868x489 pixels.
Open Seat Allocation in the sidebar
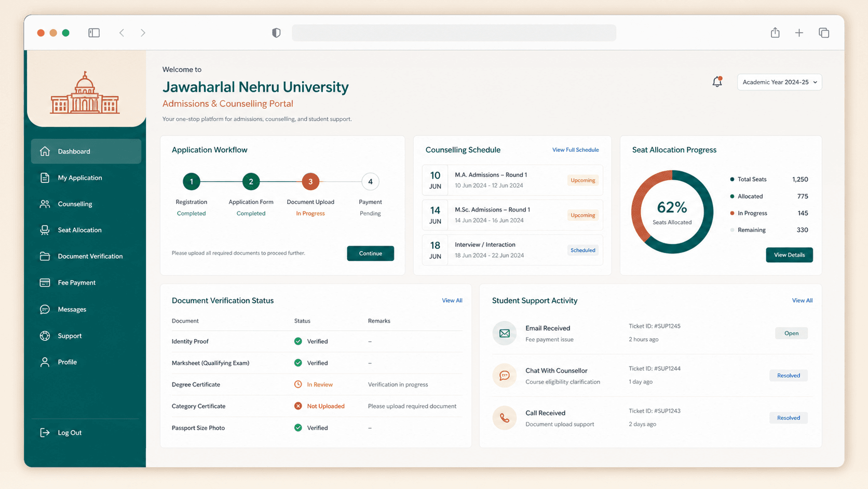(86, 230)
